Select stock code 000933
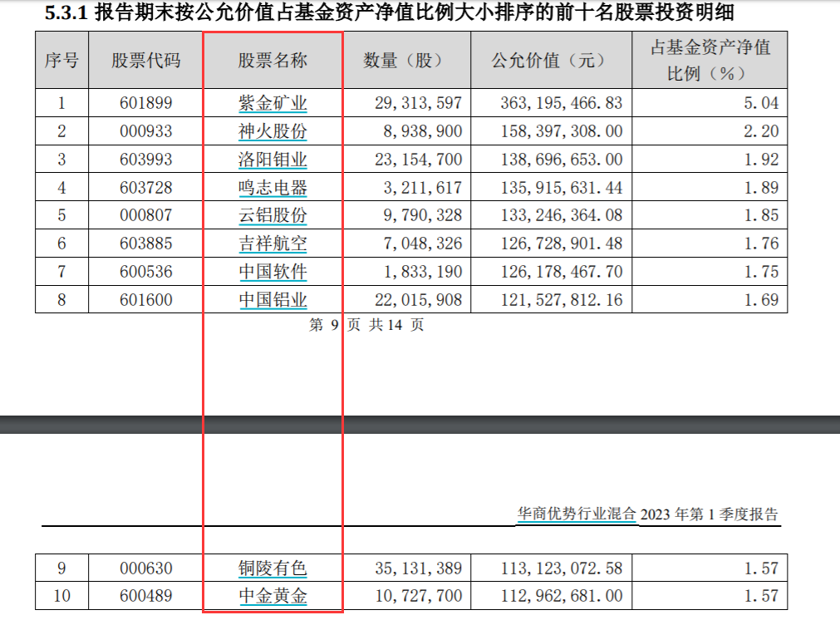840x620 pixels. click(145, 131)
